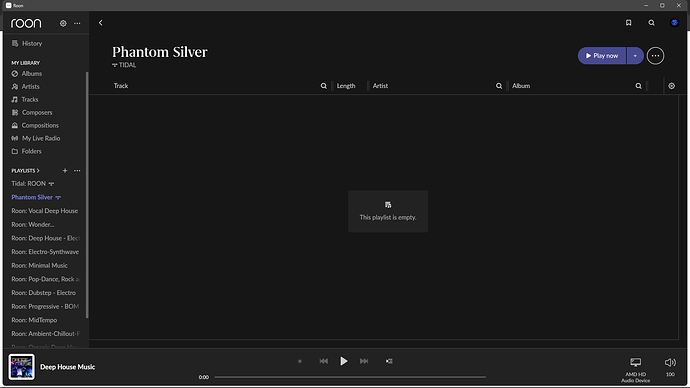Open the Tidal: ROON playlist
Viewport: 690px width, 388px height.
(x=33, y=183)
